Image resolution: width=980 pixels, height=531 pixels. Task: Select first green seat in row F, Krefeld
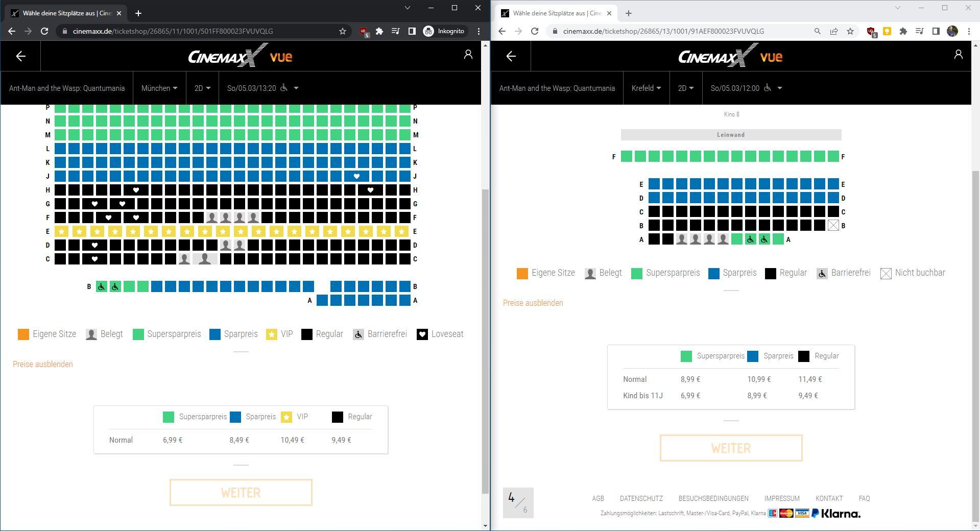627,157
